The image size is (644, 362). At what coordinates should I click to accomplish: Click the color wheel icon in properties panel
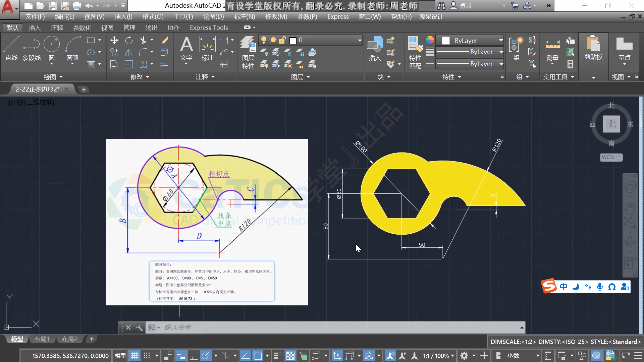pos(430,40)
